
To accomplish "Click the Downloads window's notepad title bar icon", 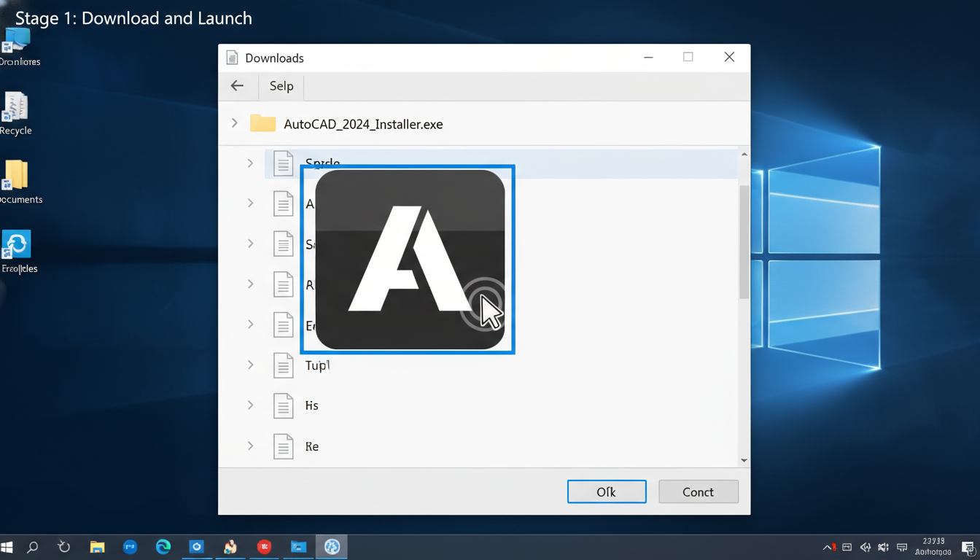I will pos(233,57).
